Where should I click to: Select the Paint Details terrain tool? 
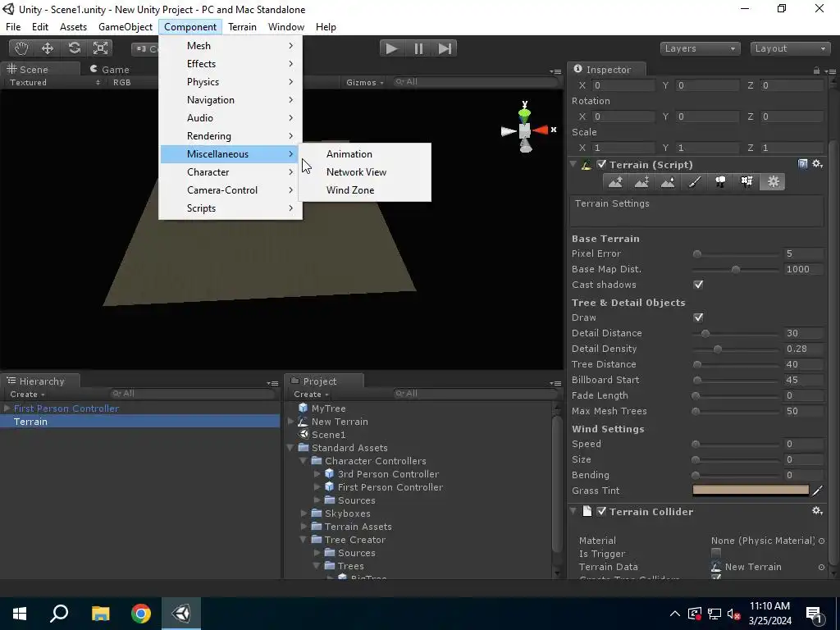pyautogui.click(x=746, y=182)
